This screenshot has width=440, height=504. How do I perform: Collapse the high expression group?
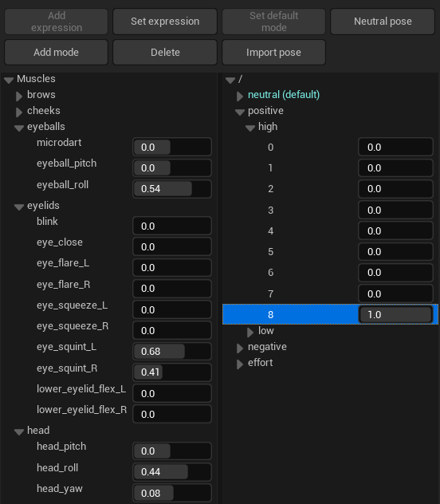click(250, 128)
